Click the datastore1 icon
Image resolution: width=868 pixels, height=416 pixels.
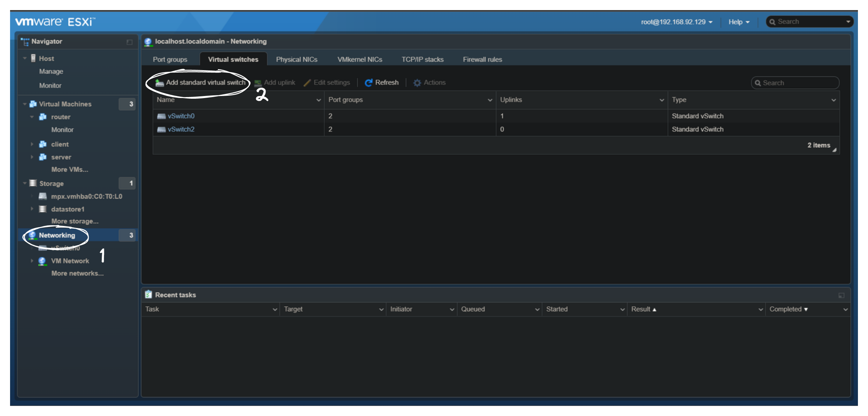coord(43,209)
